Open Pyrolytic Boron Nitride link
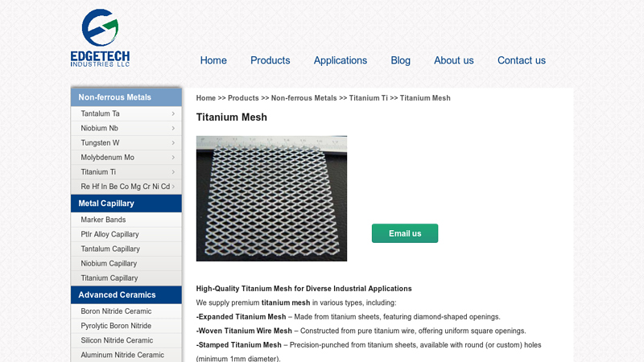This screenshot has height=362, width=644. point(116,326)
